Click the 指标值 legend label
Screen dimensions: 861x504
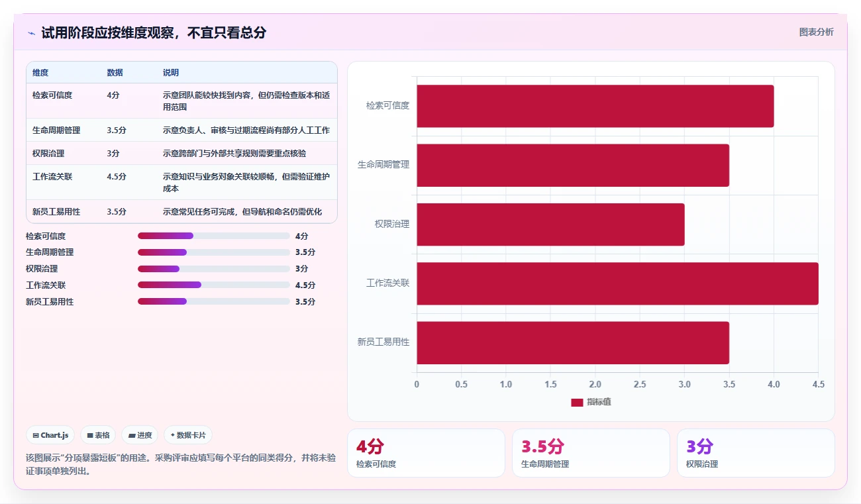coord(599,402)
